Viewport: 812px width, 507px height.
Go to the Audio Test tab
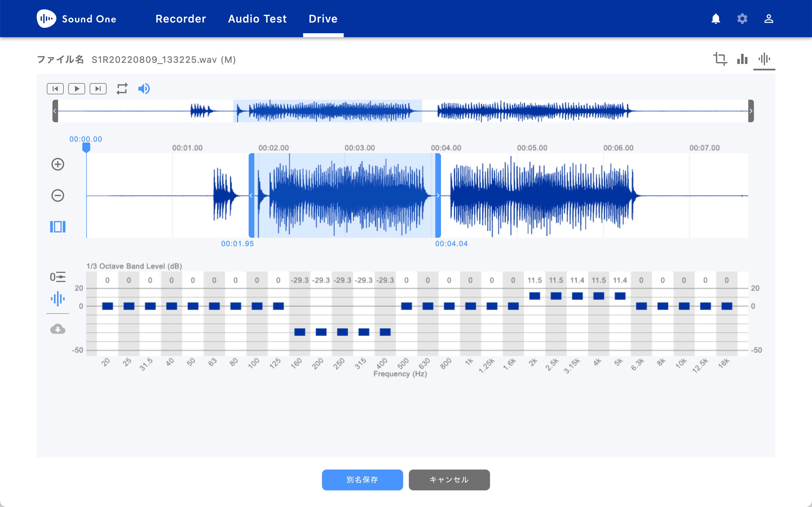click(x=257, y=19)
